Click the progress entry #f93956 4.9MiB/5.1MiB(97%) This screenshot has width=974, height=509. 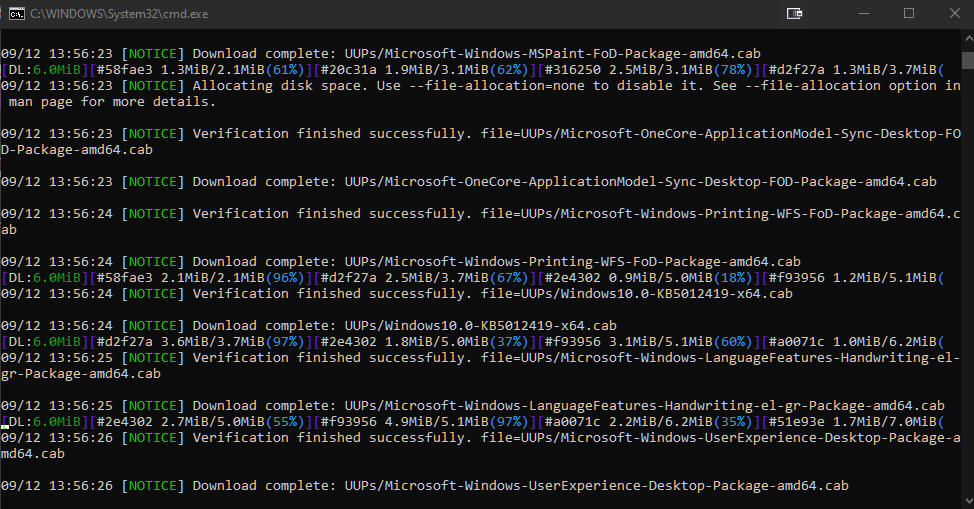(424, 422)
